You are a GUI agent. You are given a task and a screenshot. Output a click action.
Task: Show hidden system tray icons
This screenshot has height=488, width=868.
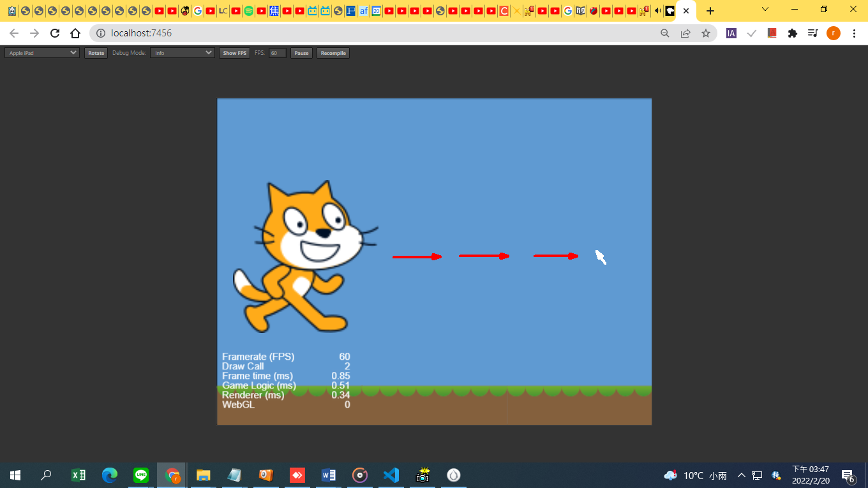click(741, 475)
